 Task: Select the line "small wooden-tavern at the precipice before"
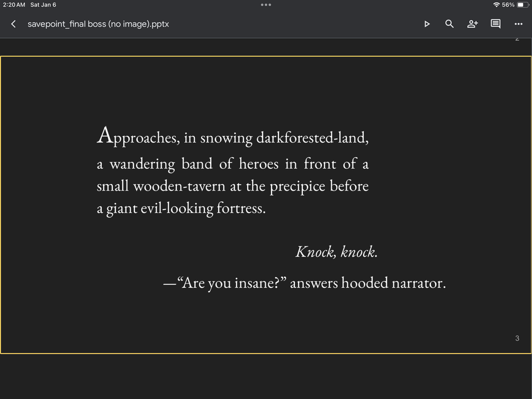[x=233, y=186]
